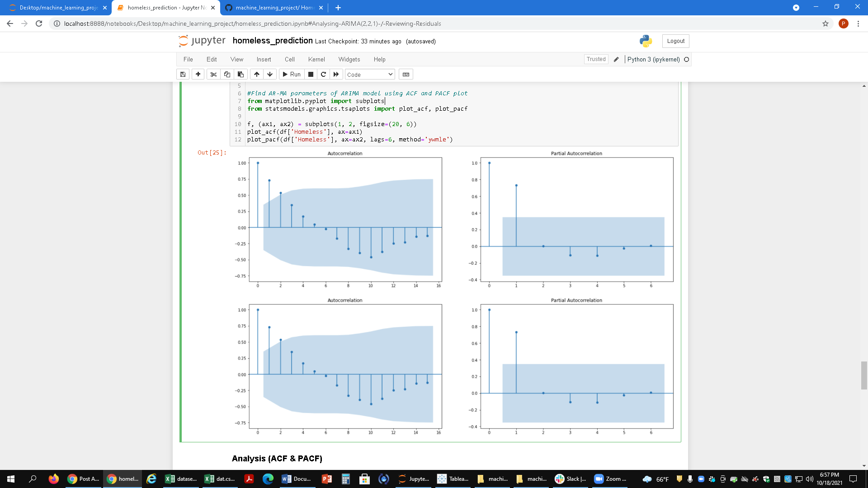Click the Out[25] output prompt
The height and width of the screenshot is (488, 868).
pyautogui.click(x=212, y=152)
